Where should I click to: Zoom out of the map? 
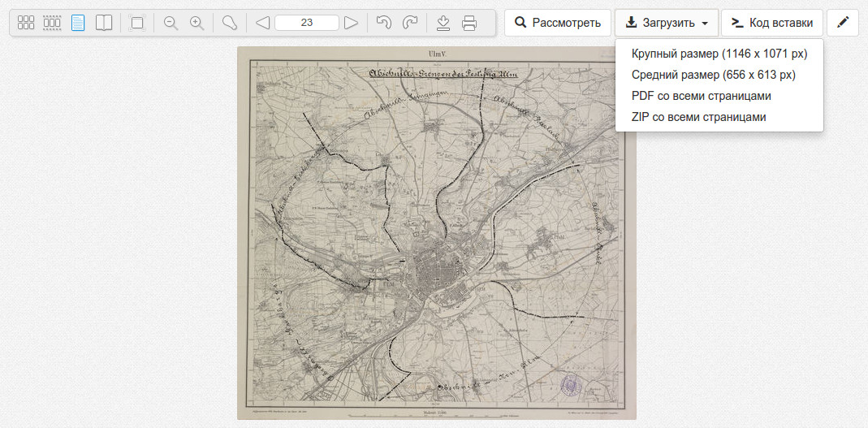171,23
